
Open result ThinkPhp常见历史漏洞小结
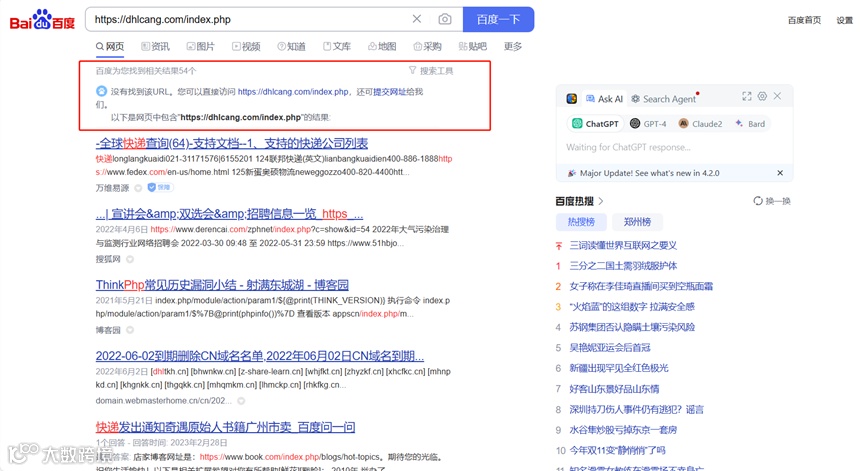pos(222,285)
